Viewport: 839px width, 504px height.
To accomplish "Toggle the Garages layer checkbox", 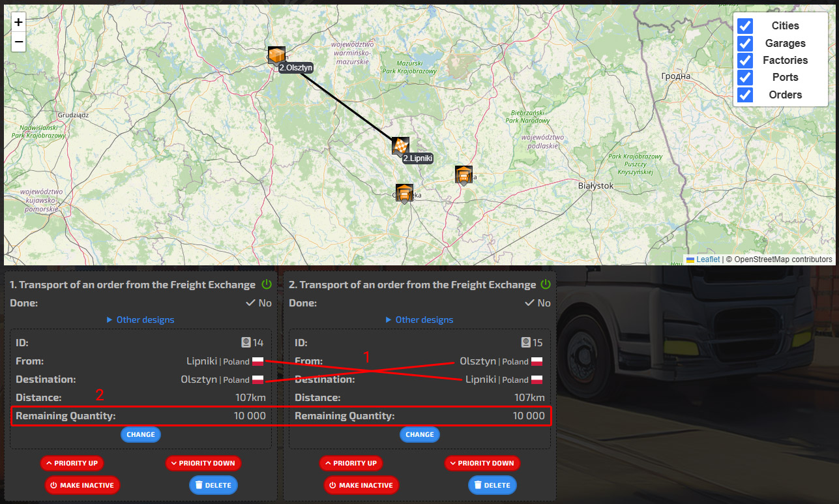I will [x=745, y=44].
